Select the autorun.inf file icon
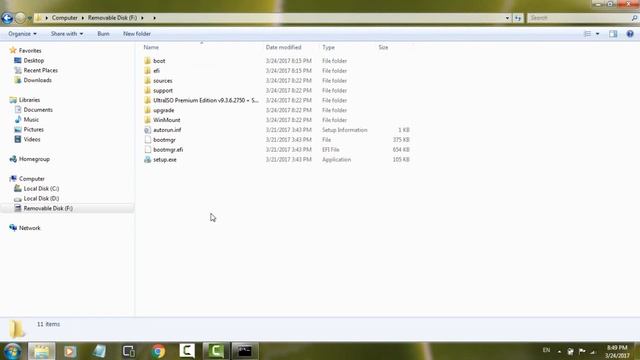This screenshot has width=640, height=360. coord(148,130)
